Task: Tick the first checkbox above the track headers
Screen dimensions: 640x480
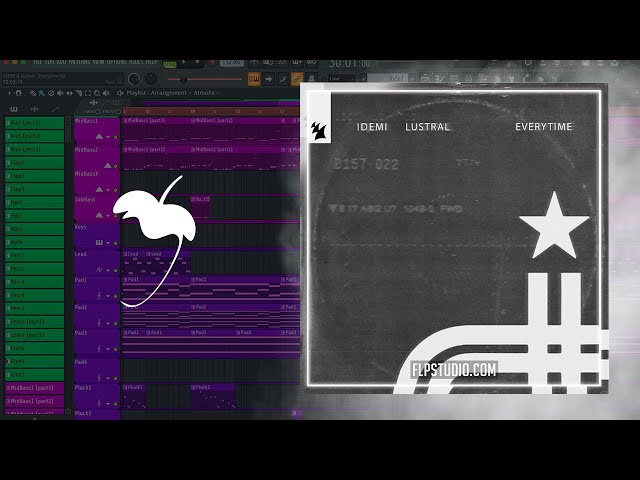Action: [x=98, y=111]
